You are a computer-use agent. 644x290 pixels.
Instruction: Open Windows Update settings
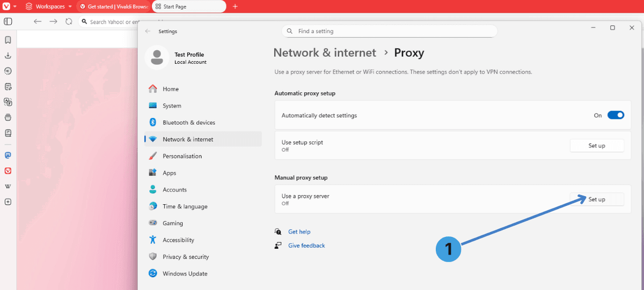[x=203, y=273]
